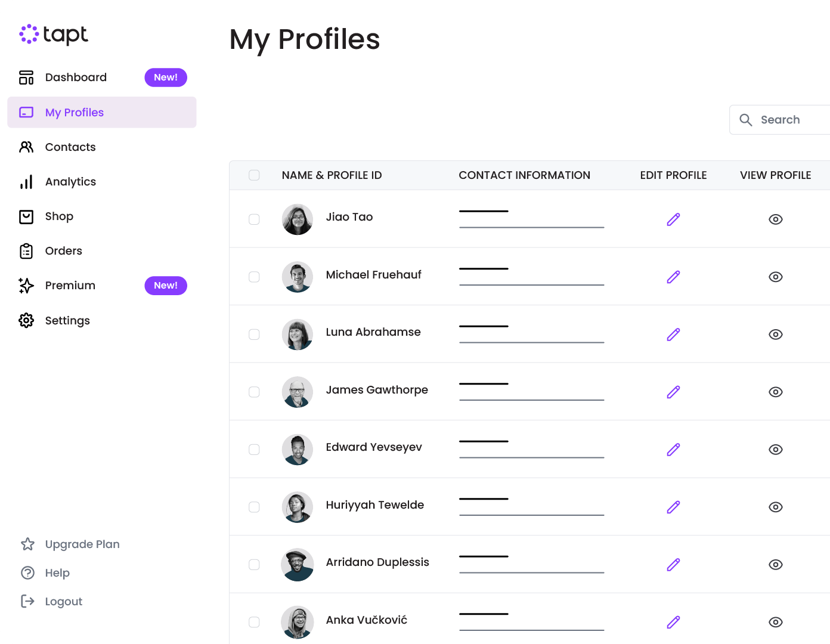The image size is (830, 644).
Task: Click the pencil icon for Anka Vučković
Action: 673,622
